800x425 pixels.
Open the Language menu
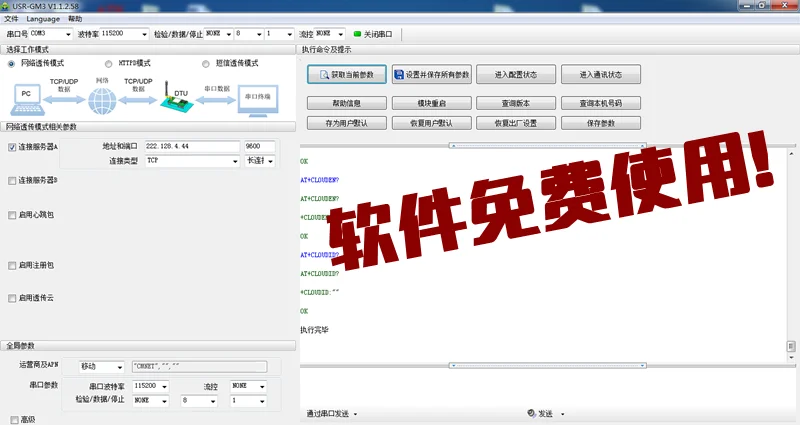[x=43, y=19]
